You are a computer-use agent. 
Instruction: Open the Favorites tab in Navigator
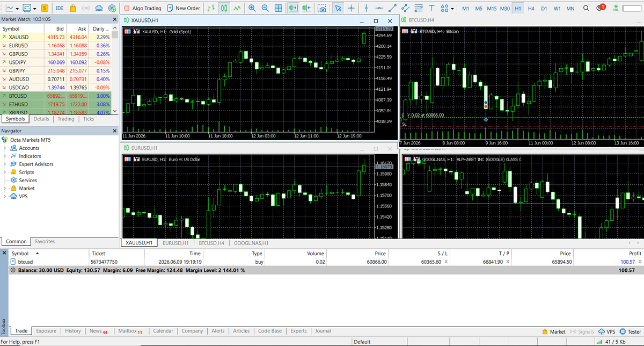tap(45, 241)
